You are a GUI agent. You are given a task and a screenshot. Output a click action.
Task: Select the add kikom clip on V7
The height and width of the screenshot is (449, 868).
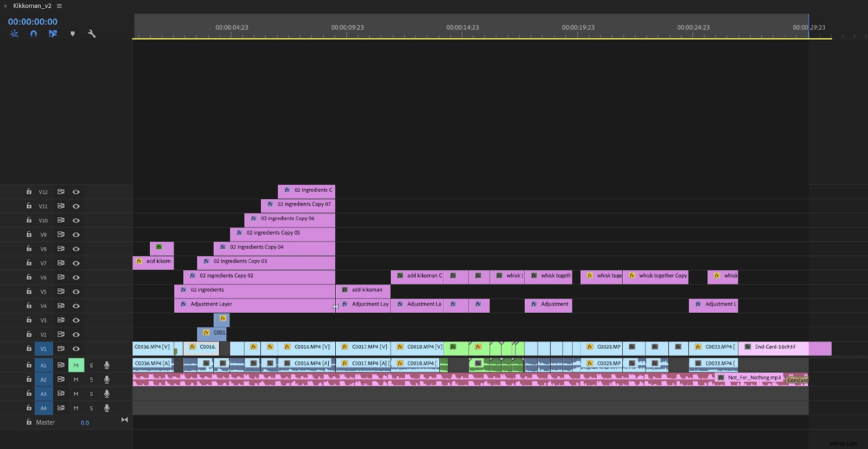point(153,263)
